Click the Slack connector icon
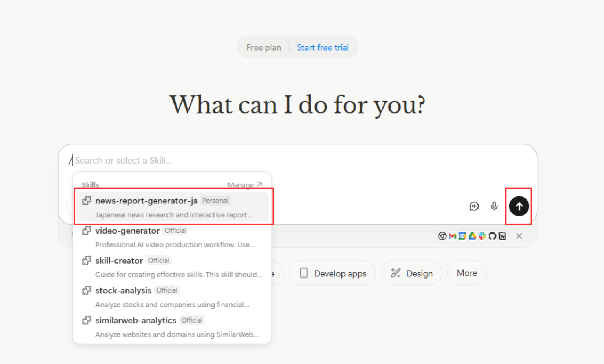This screenshot has width=604, height=364. point(482,236)
